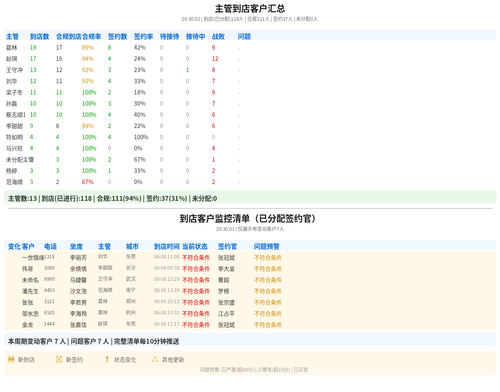Image resolution: width=500 pixels, height=392 pixels.
Task: Click the title 主管到店客户汇总
Action: click(x=250, y=8)
